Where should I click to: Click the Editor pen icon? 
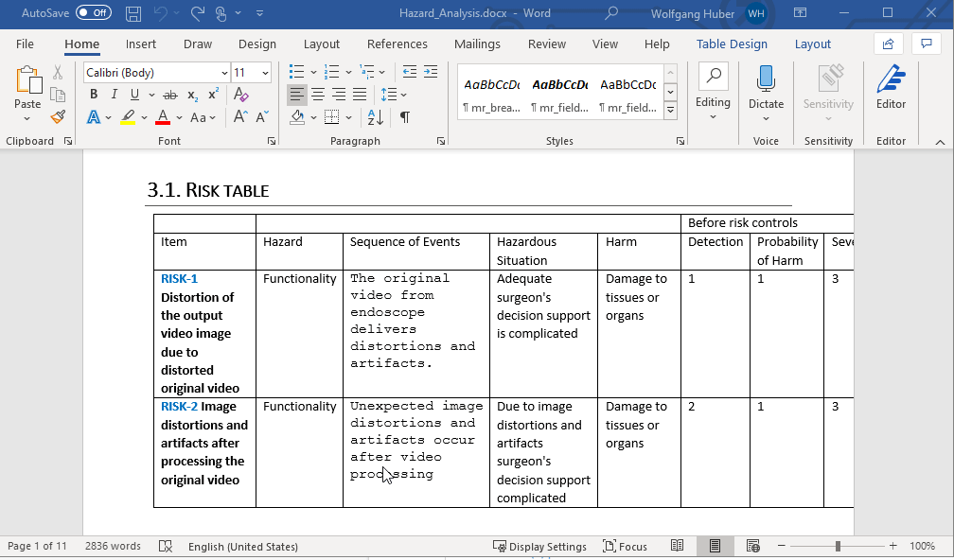pyautogui.click(x=892, y=79)
